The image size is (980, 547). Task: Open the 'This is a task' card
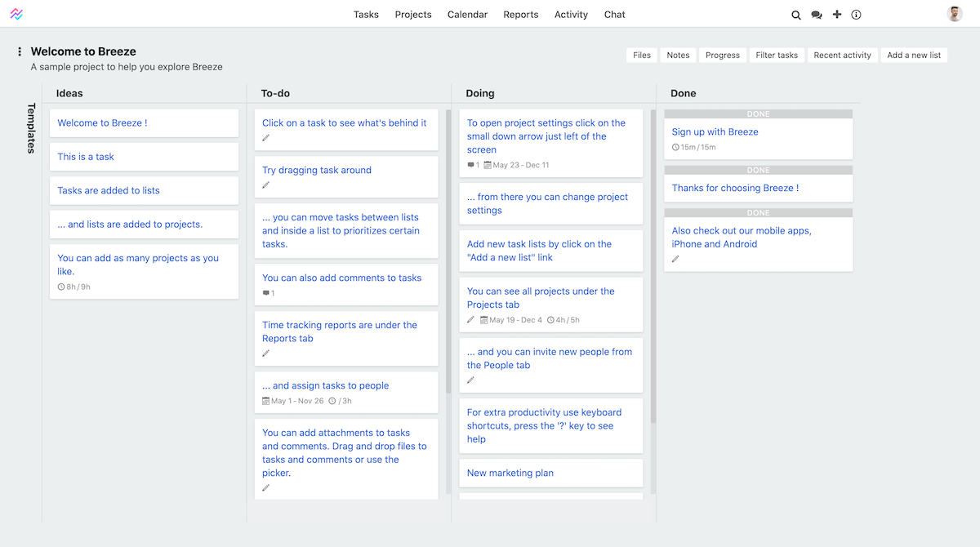pyautogui.click(x=144, y=157)
